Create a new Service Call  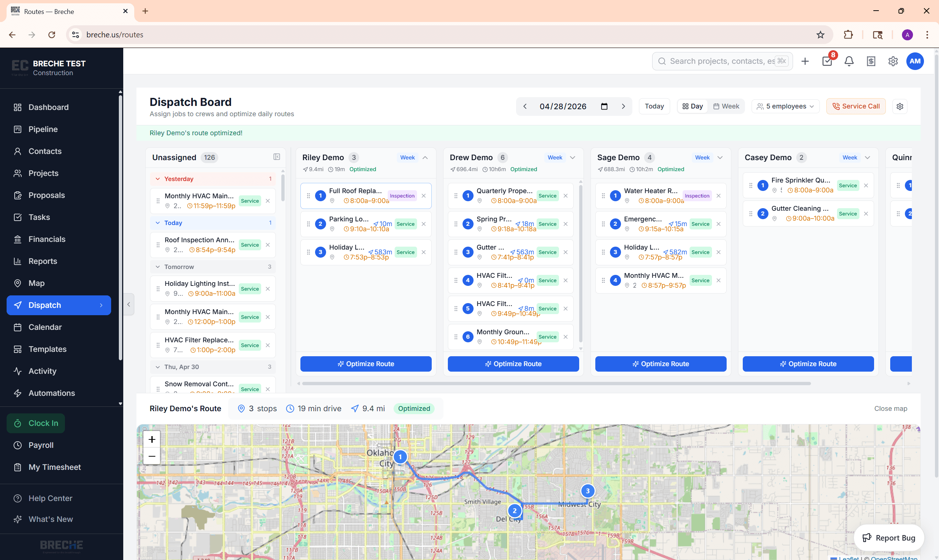coord(856,106)
